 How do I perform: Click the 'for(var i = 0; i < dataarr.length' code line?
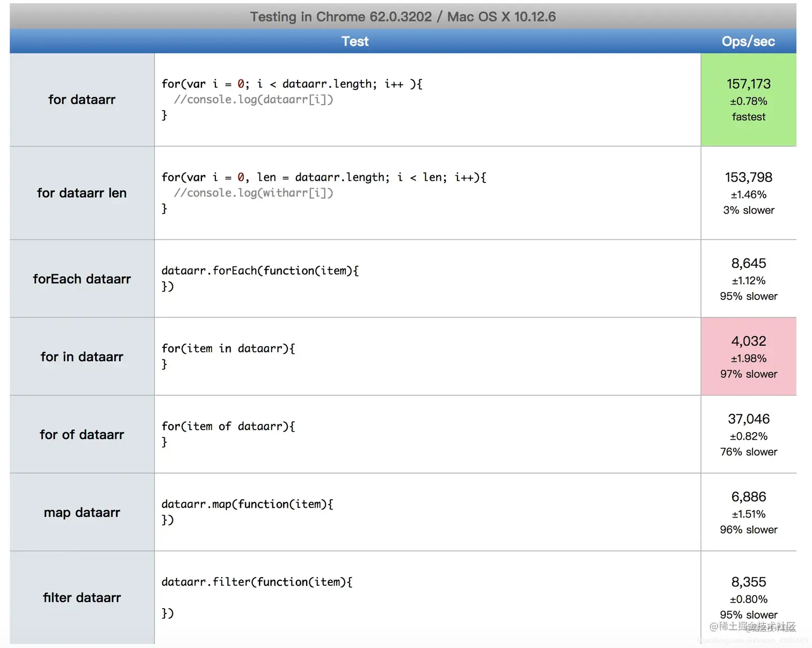[292, 84]
